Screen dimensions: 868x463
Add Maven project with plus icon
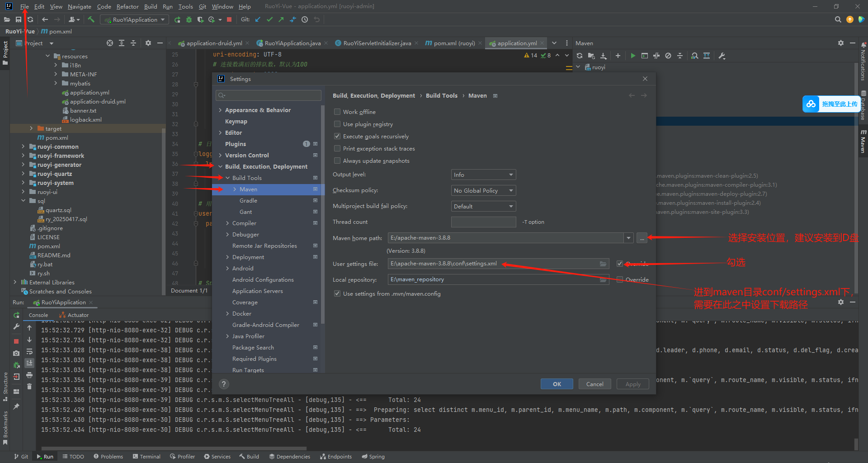618,56
